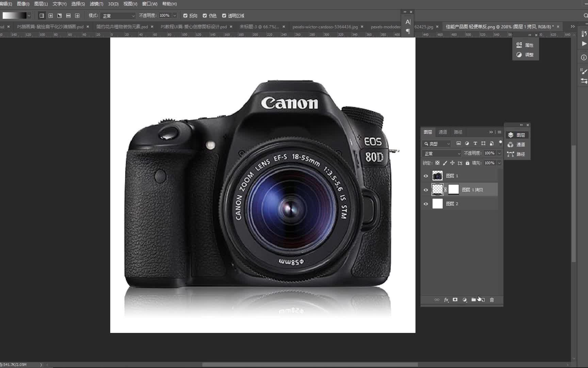
Task: Switch to the 路径 tab in Layers panel
Action: 458,132
